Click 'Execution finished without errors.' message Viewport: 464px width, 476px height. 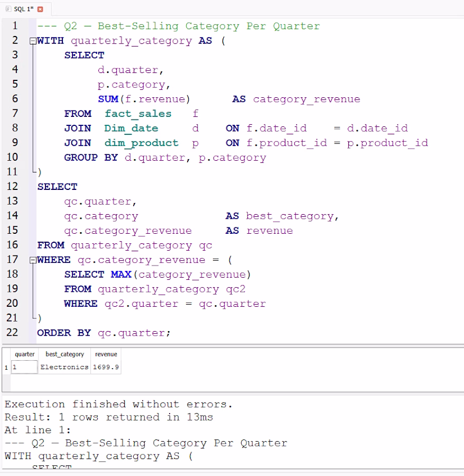pos(118,405)
